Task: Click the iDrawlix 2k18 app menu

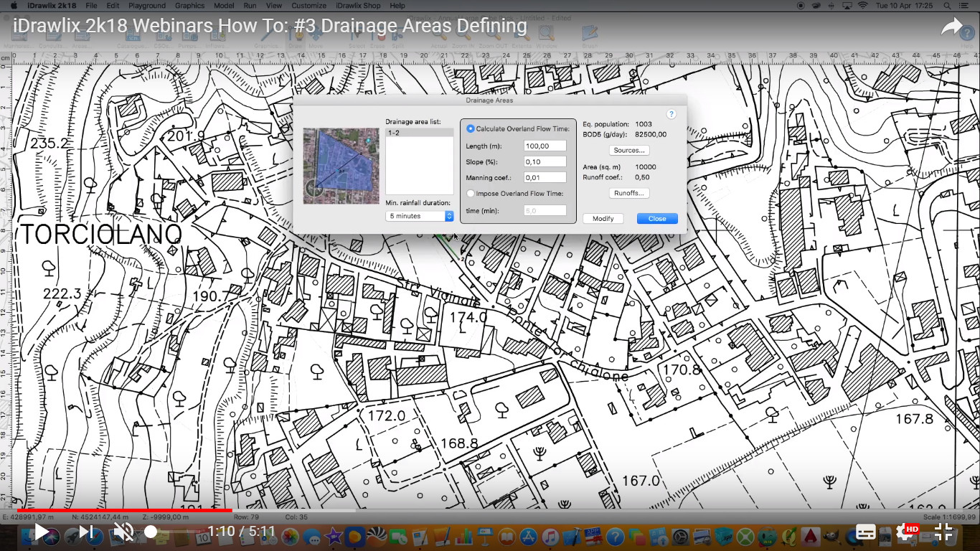Action: point(51,5)
